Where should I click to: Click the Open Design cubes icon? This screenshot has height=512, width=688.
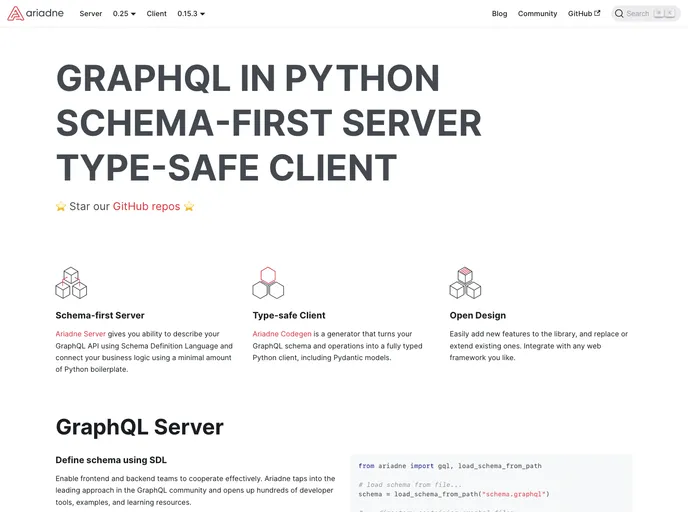[x=465, y=283]
